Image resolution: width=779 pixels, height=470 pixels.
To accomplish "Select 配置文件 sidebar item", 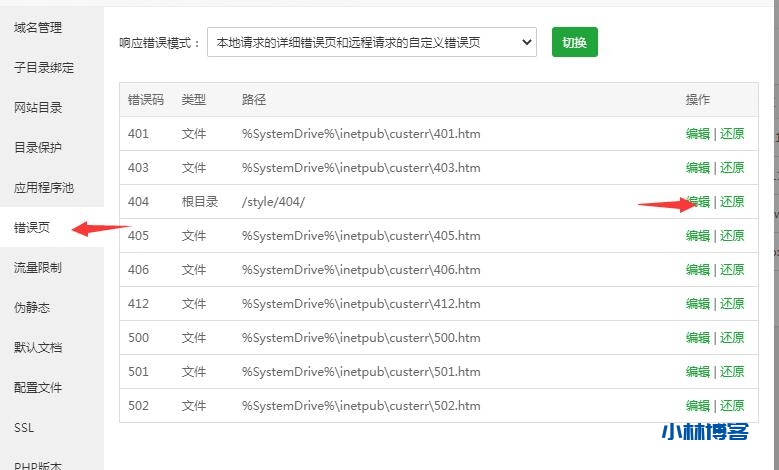I will coord(38,387).
